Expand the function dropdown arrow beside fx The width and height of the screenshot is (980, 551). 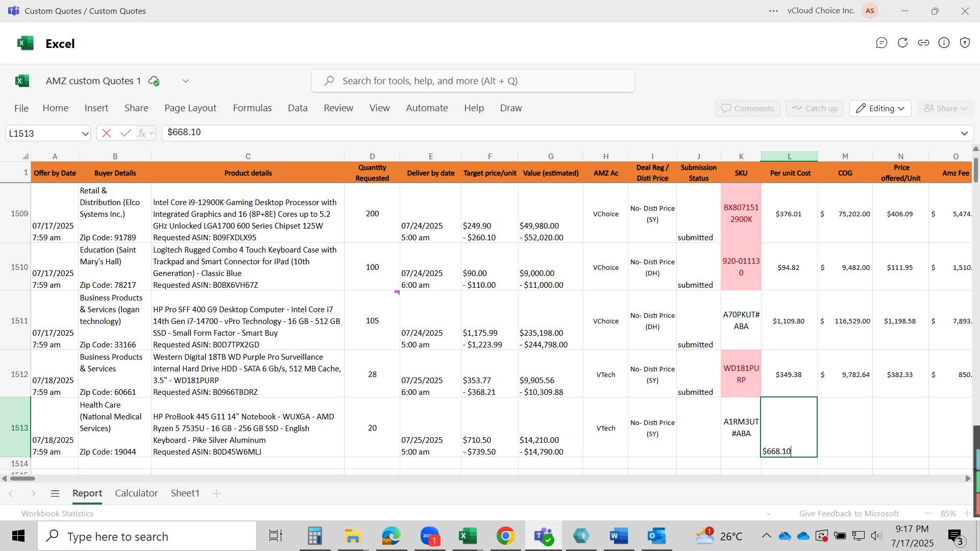click(152, 133)
